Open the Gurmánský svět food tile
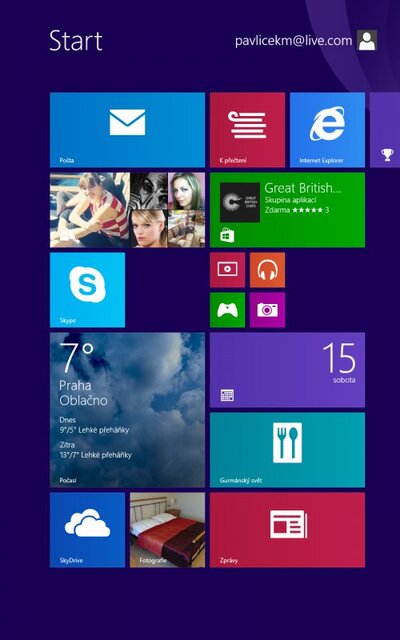400x640 pixels. [287, 450]
